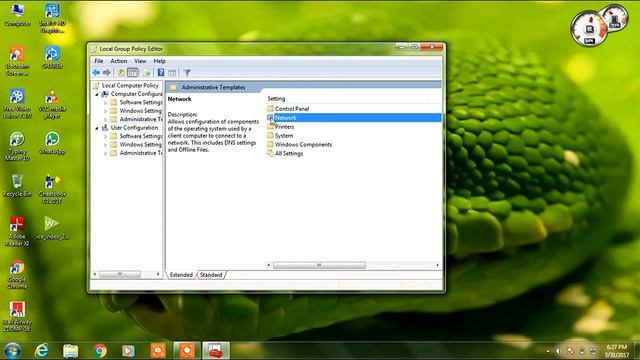
Task: Click the VLC media player desktop icon
Action: point(52,104)
